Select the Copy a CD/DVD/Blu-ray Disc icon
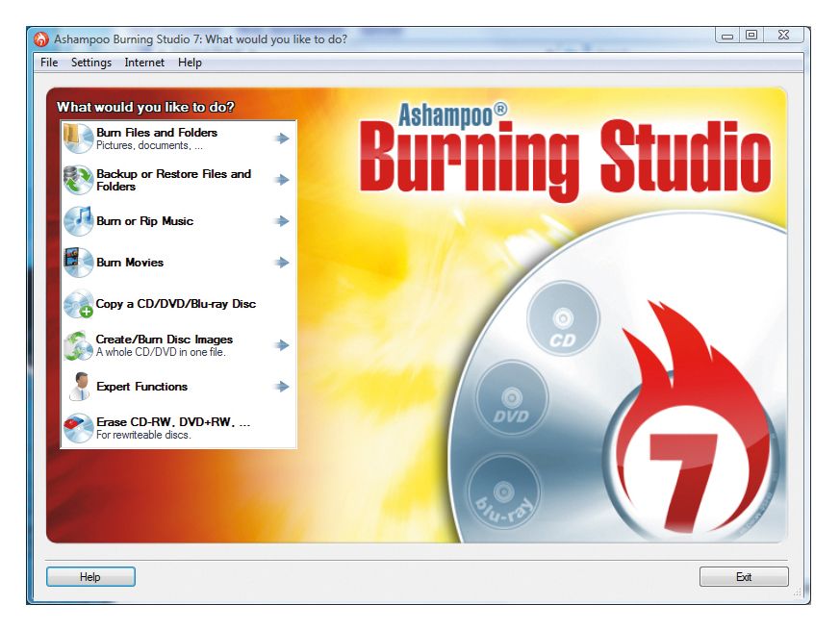This screenshot has height=630, width=840. click(77, 302)
